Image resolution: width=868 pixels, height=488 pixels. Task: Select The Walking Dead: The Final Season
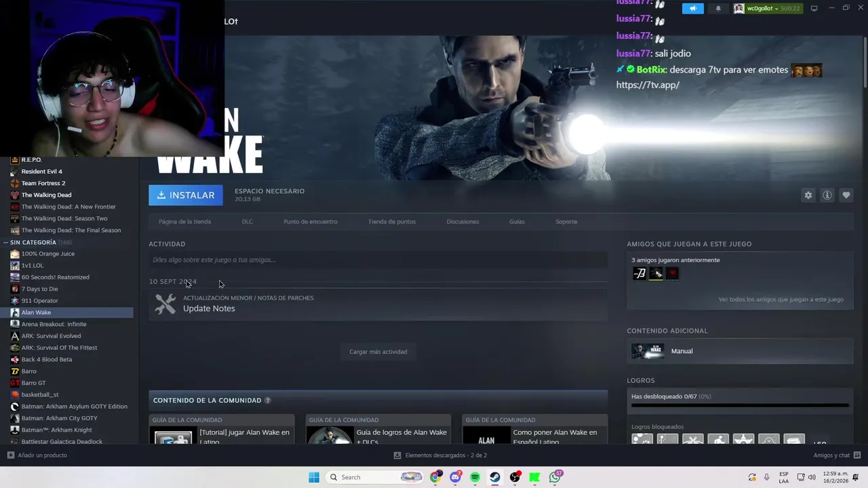[x=71, y=230]
